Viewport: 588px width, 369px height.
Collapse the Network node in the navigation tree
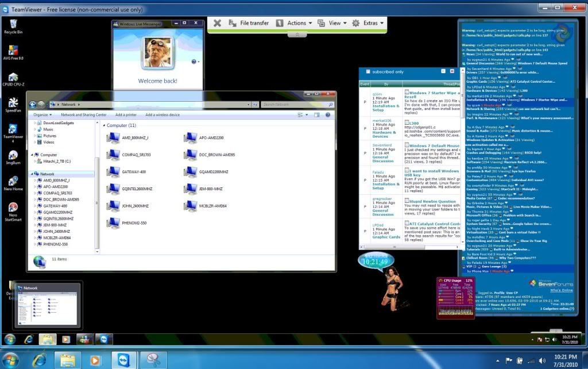tap(32, 174)
